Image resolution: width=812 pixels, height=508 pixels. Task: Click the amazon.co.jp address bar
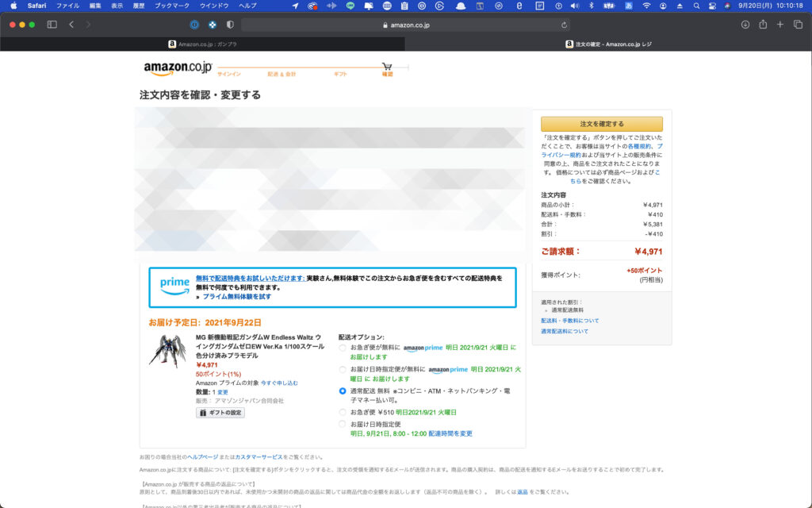[406, 25]
